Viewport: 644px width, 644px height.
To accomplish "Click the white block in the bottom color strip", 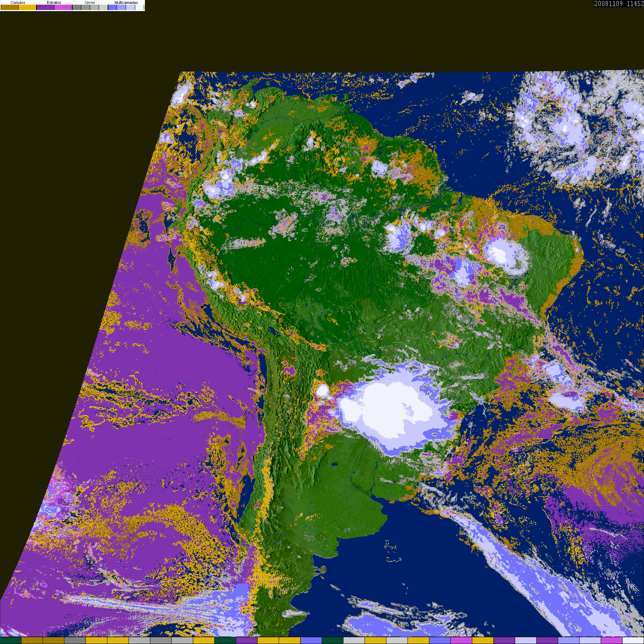I will (x=633, y=640).
